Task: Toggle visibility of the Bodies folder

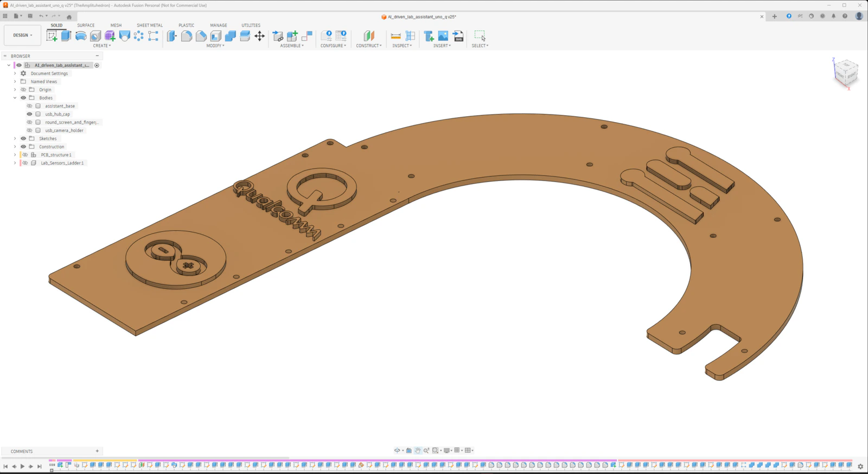Action: [x=23, y=98]
